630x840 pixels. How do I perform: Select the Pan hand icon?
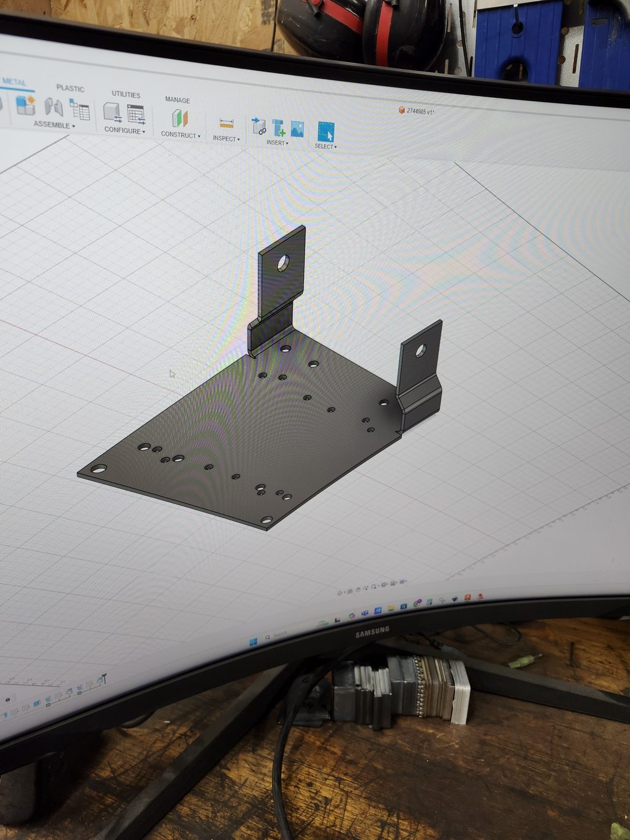pyautogui.click(x=359, y=589)
